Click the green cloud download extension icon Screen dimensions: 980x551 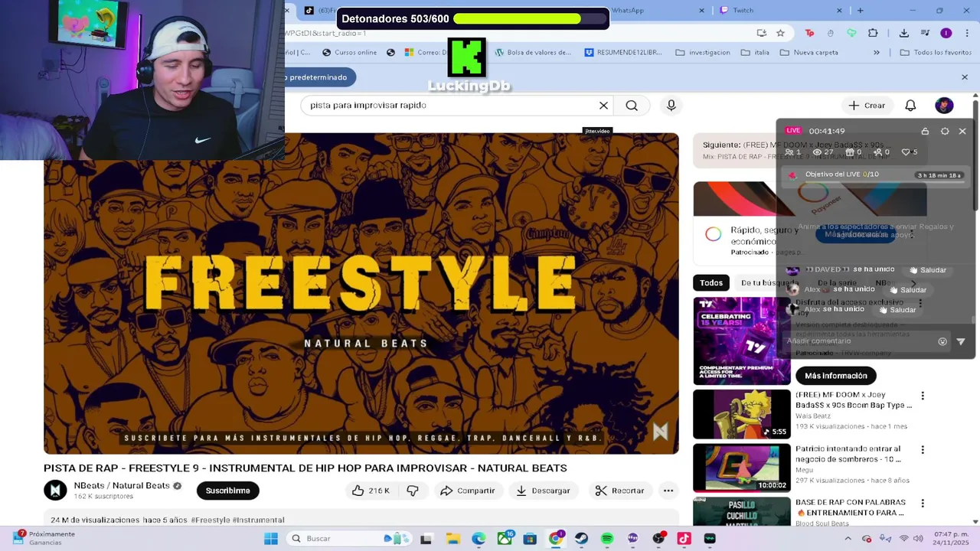pyautogui.click(x=851, y=33)
